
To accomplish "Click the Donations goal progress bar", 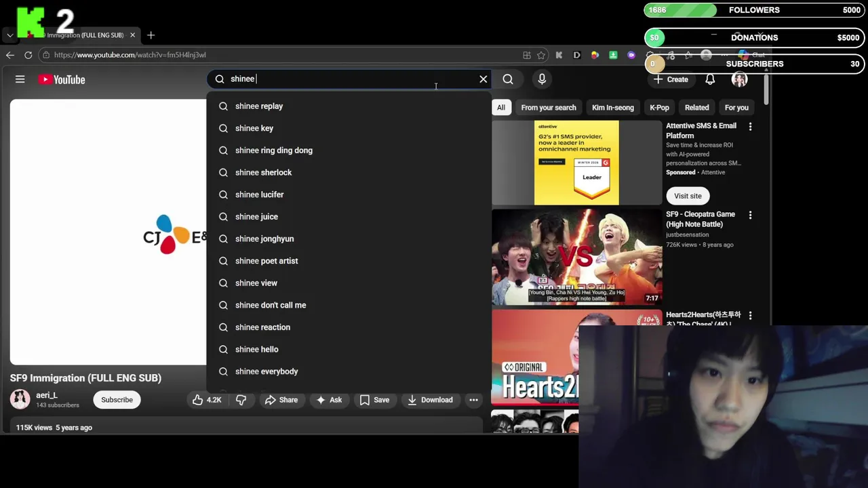I will [755, 37].
